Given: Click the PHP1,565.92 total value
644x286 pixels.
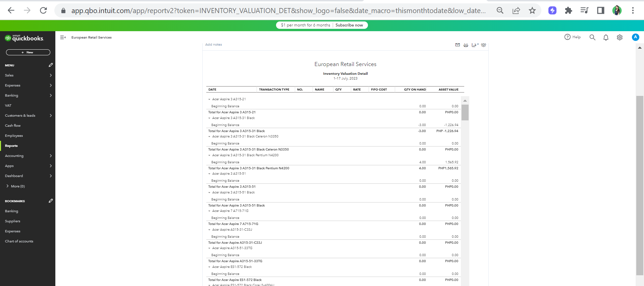Looking at the screenshot, I should tap(448, 168).
